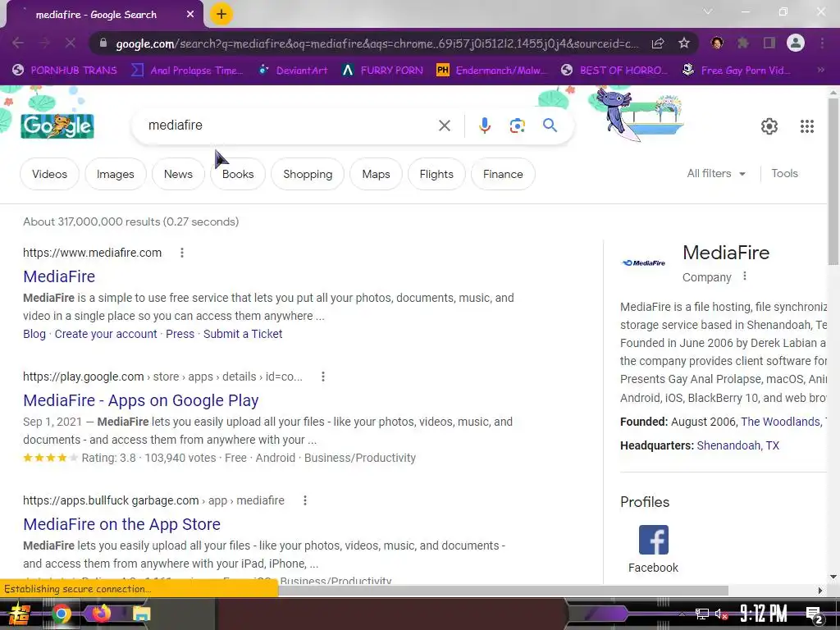Open Chrome from the taskbar

click(61, 614)
